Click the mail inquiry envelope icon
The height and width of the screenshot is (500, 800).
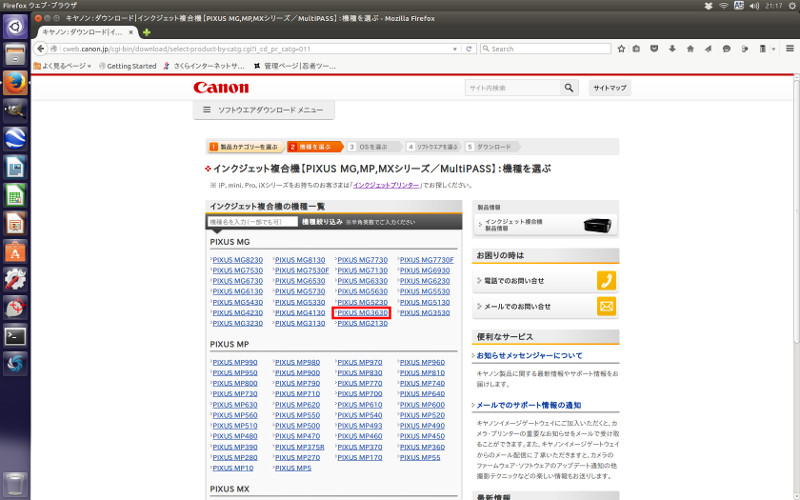point(606,307)
